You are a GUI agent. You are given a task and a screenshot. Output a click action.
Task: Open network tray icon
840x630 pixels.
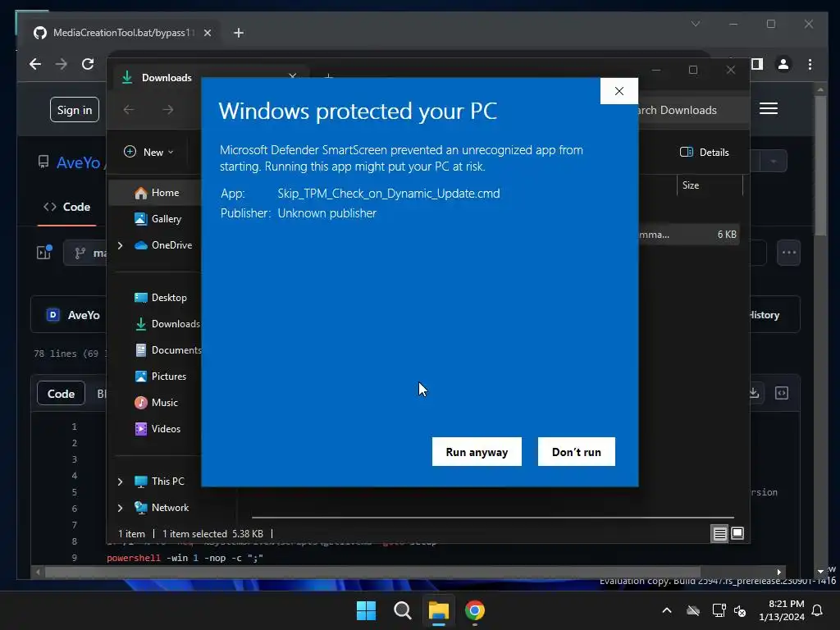click(x=719, y=610)
